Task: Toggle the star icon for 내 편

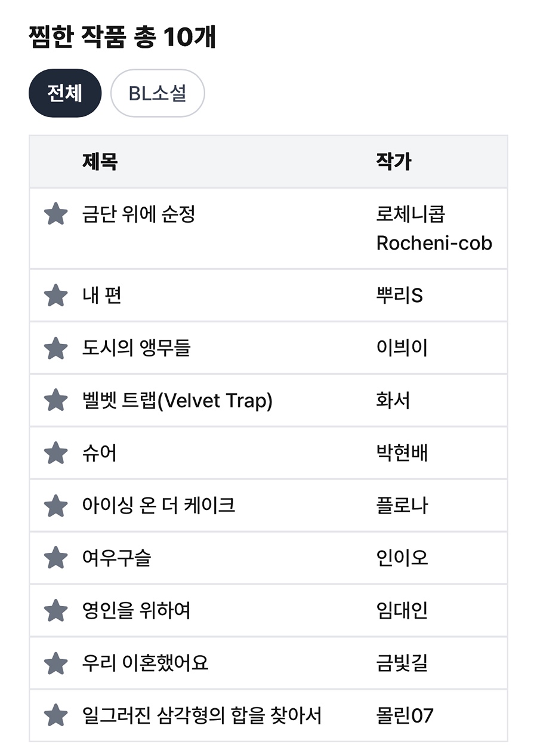Action: coord(55,296)
